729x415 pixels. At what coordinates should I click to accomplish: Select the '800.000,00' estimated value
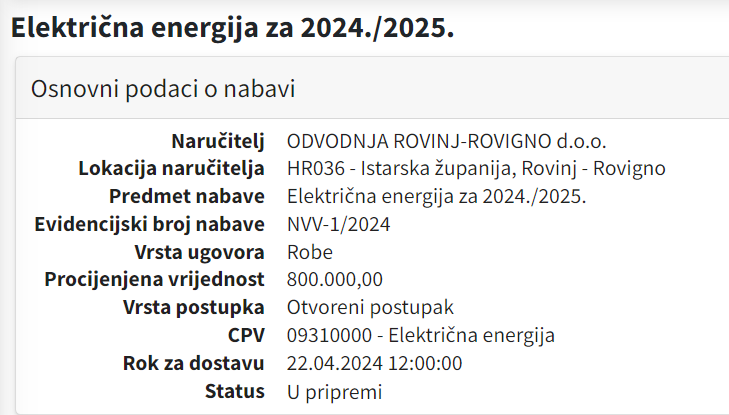334,279
